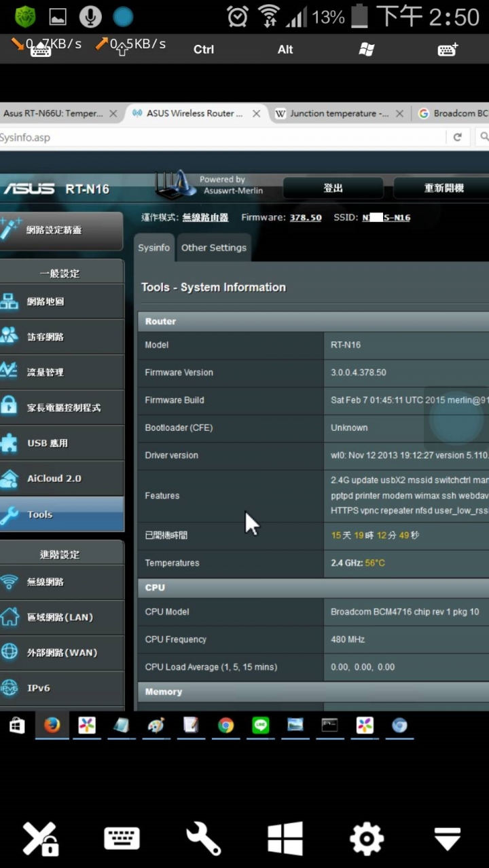
Task: Close the Asus RT-N66U Temperature tab
Action: [x=113, y=113]
